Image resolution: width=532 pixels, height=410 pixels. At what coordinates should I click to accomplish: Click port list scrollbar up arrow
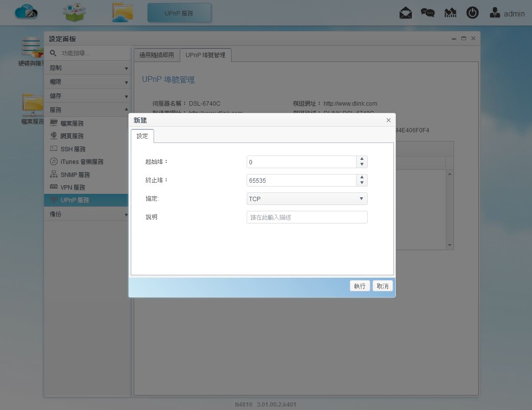450,174
